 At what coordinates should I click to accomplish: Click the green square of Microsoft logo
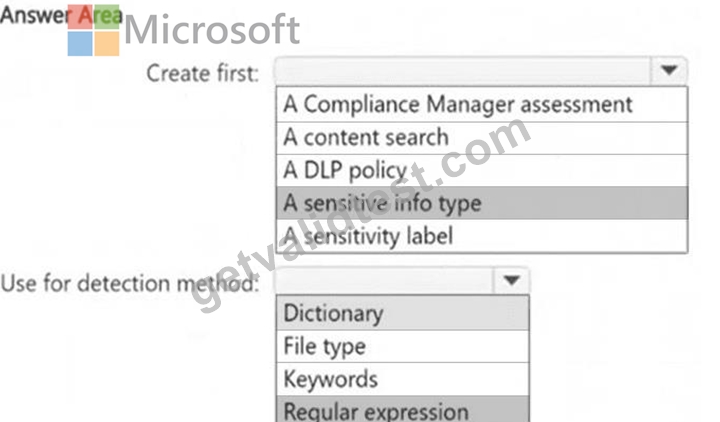click(107, 17)
